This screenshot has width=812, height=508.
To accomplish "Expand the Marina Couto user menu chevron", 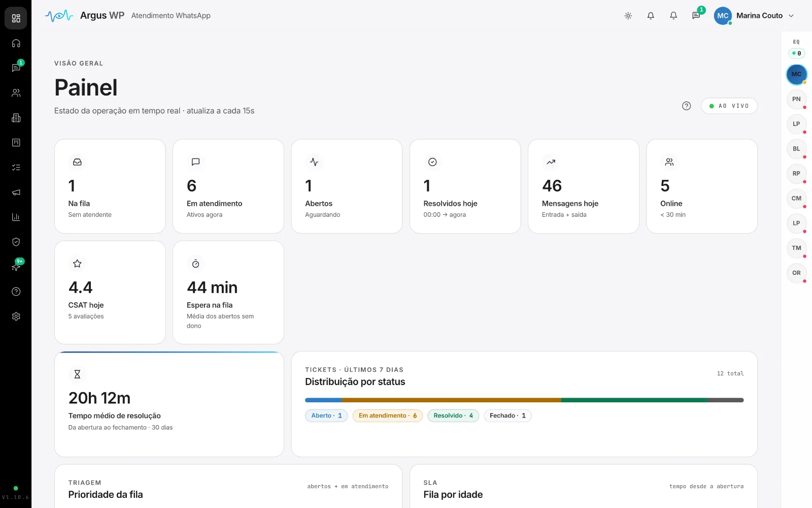I will click(791, 16).
